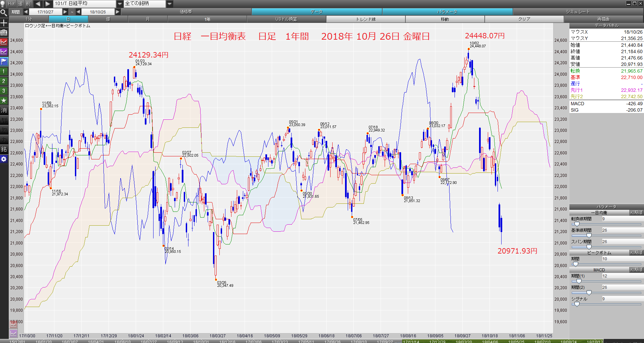
Task: Select the トレンド線 tool
Action: tap(366, 19)
